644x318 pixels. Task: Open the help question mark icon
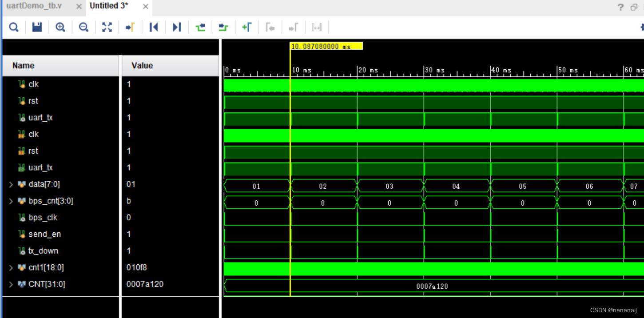tap(620, 7)
